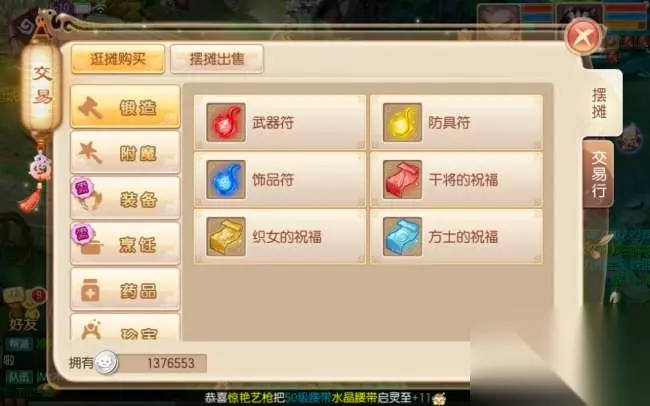Choose the 装备 category
This screenshot has height=406, width=650.
126,198
